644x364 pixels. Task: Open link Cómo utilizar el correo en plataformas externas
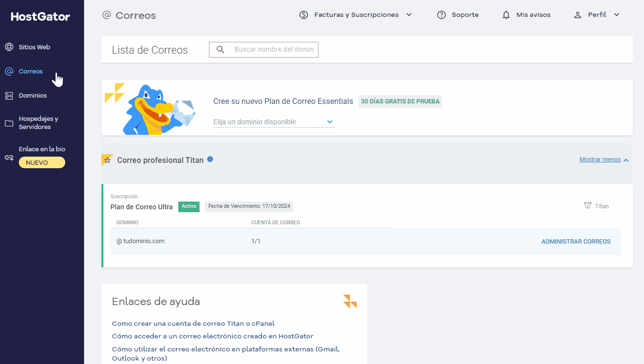[226, 353]
